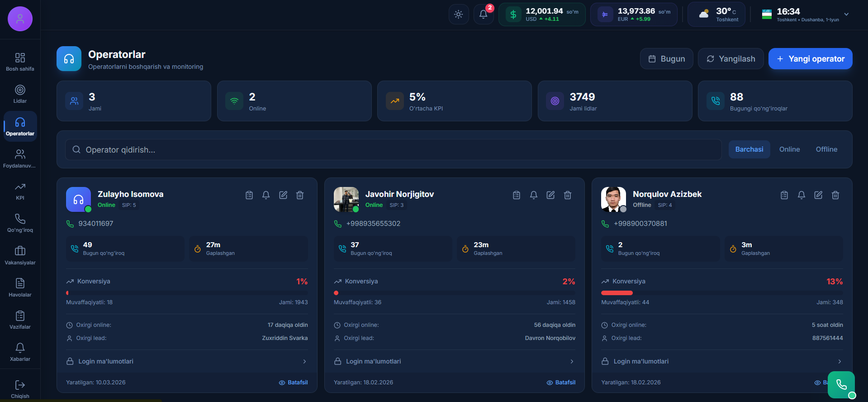Image resolution: width=868 pixels, height=402 pixels.
Task: Click the O'rtacha KPI stat card
Action: (x=455, y=101)
